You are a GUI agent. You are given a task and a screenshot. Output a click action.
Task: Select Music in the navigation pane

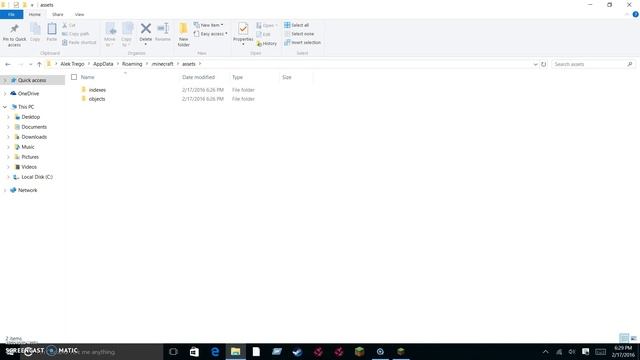click(28, 147)
